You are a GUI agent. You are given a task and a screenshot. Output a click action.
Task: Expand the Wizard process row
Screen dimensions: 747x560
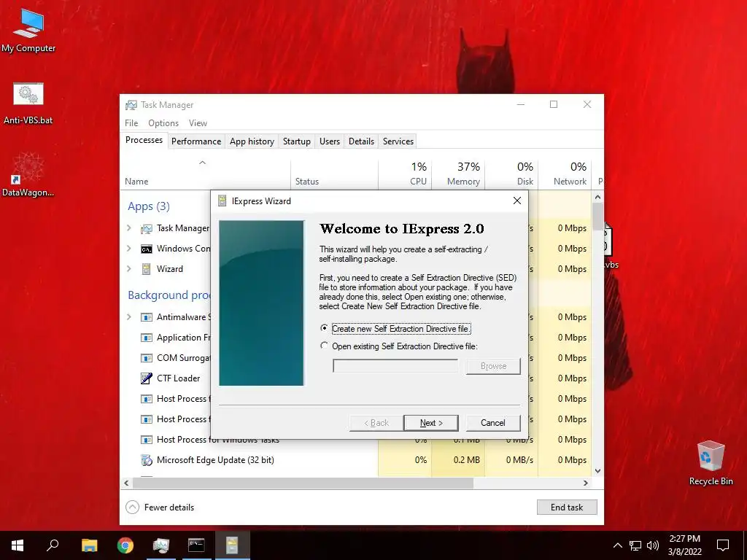pyautogui.click(x=128, y=269)
